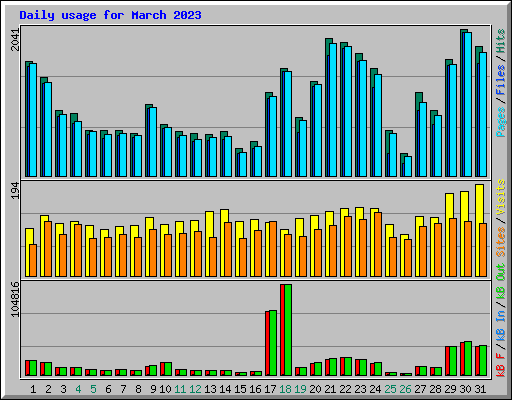Image resolution: width=512 pixels, height=400 pixels.
Task: Click day 29 label on the x-axis
Action: click(x=450, y=389)
